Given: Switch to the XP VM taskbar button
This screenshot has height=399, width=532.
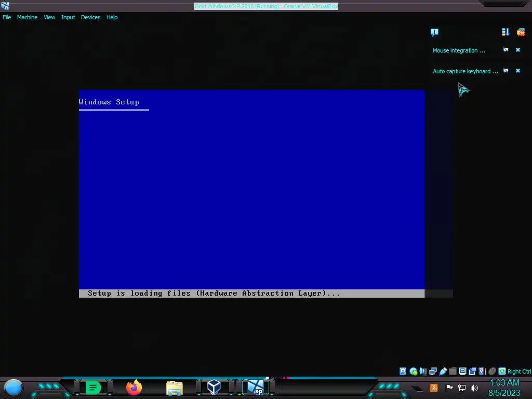Looking at the screenshot, I should pos(256,388).
